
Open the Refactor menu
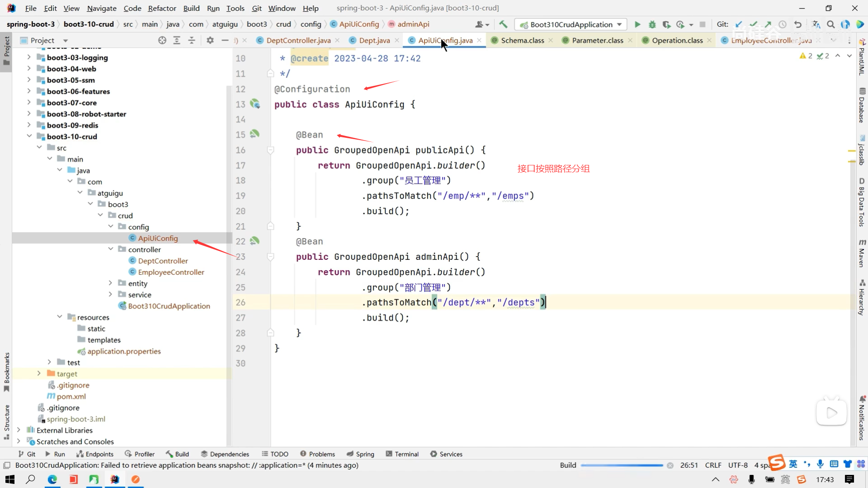tap(162, 8)
